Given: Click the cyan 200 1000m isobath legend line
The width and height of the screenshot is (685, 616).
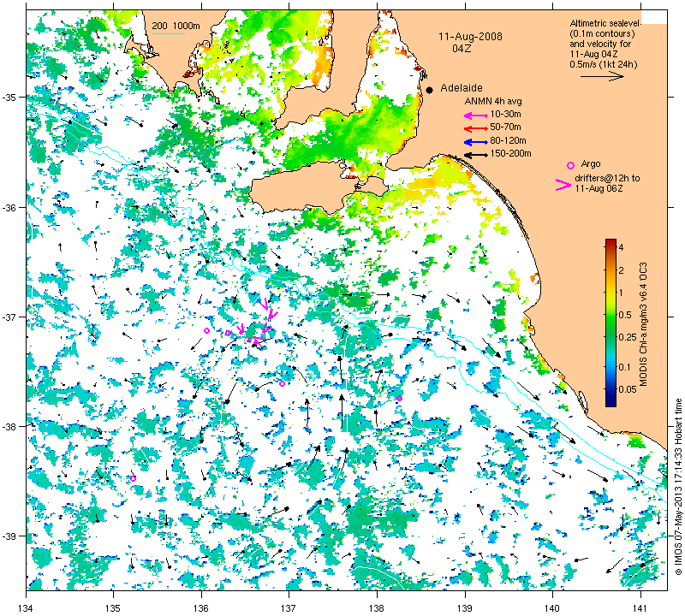Looking at the screenshot, I should (x=168, y=33).
